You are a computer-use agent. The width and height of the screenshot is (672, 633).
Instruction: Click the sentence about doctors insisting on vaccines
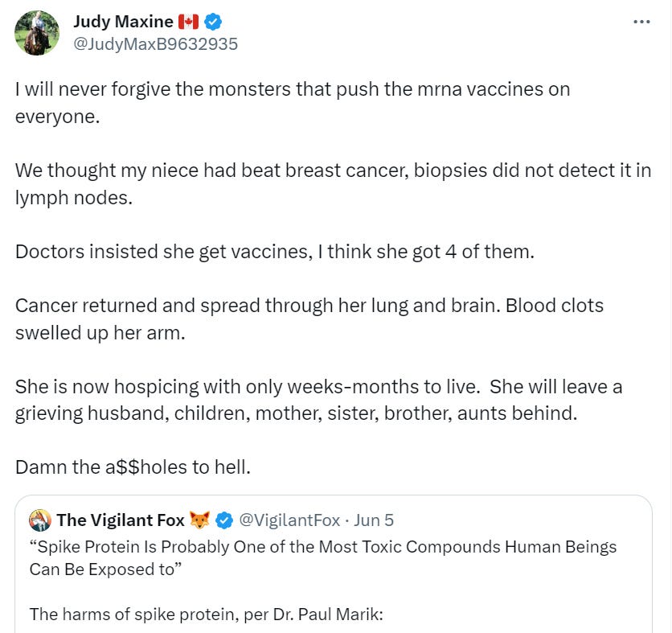[273, 251]
